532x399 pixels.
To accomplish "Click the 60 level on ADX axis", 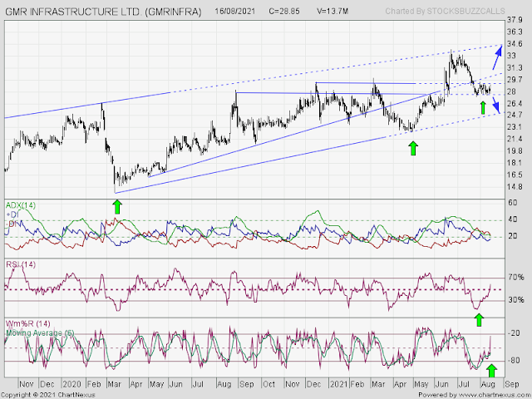I will point(513,203).
